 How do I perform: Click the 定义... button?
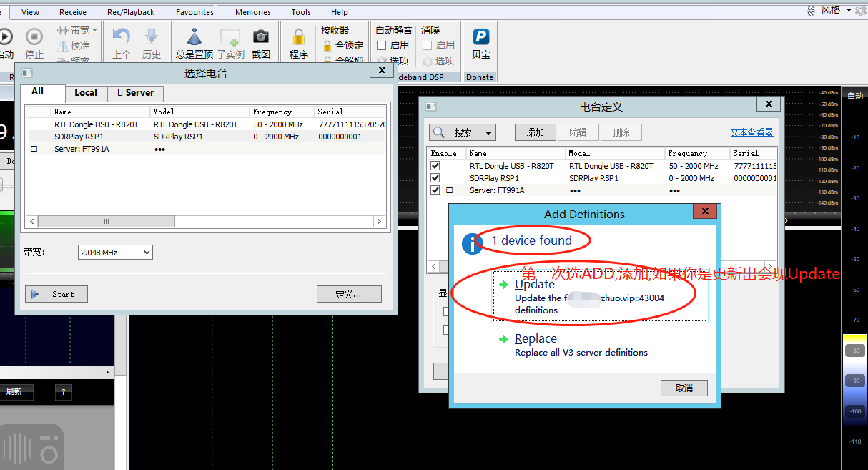click(349, 294)
